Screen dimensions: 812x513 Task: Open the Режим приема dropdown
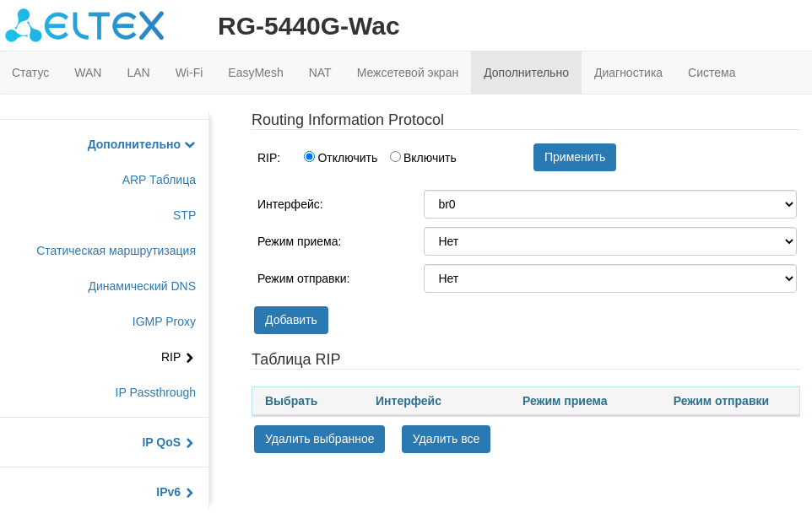coord(609,241)
